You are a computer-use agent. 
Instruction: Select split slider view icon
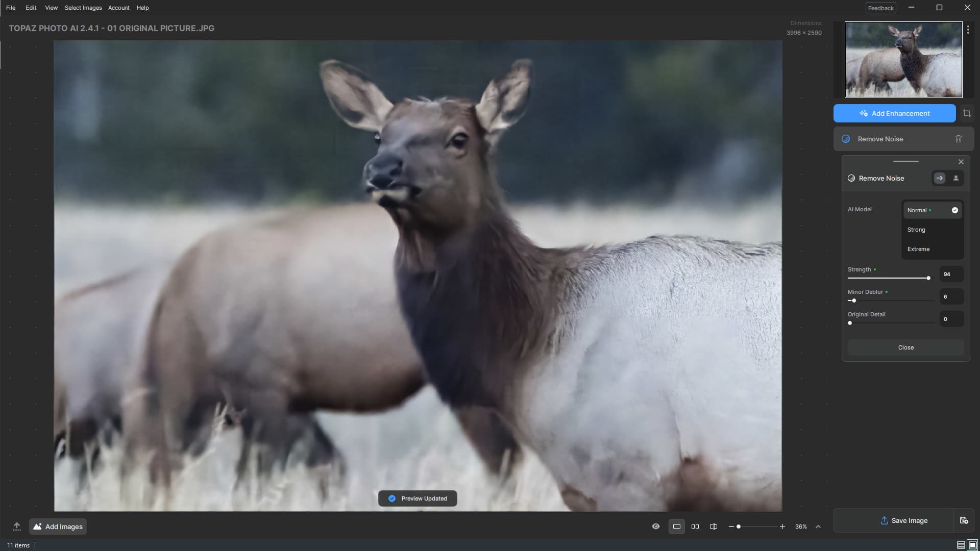pos(714,527)
